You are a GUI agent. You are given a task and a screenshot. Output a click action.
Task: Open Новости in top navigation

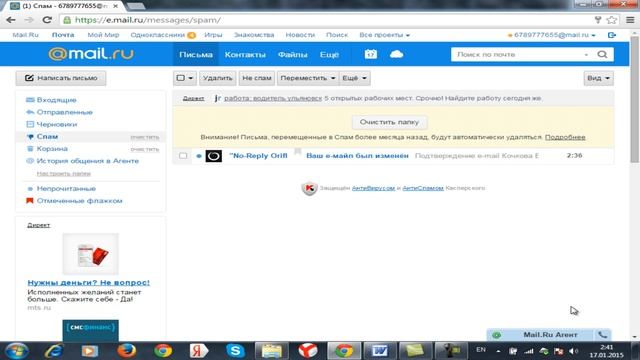[300, 35]
